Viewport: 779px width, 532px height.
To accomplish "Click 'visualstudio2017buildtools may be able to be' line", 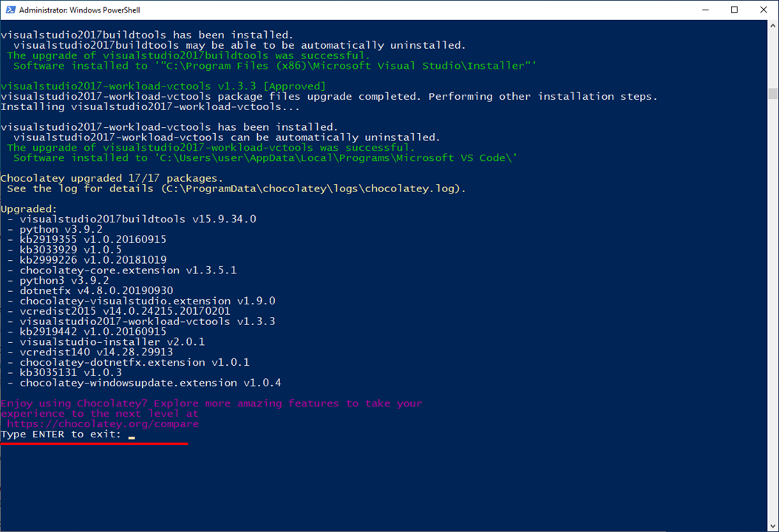I will click(239, 45).
